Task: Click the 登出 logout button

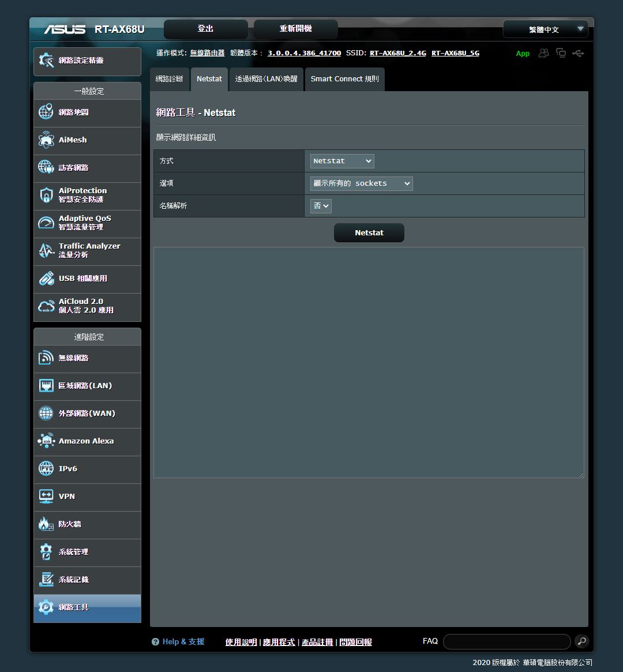Action: (x=206, y=29)
